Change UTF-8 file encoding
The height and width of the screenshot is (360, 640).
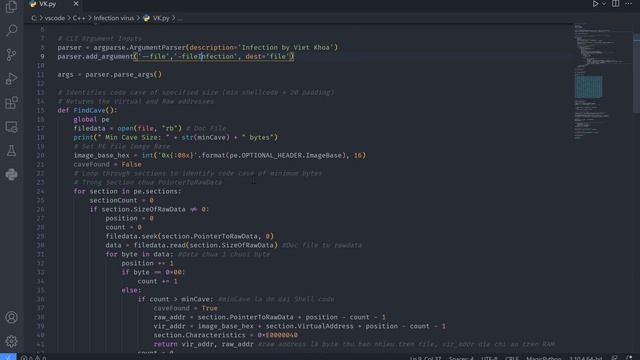pyautogui.click(x=489, y=358)
